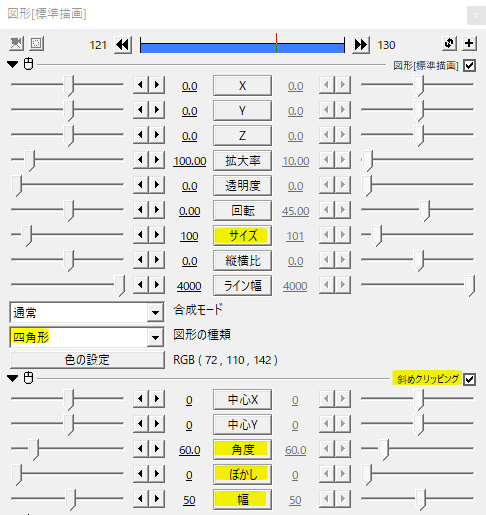This screenshot has width=486, height=515.
Task: Increase left 角度 value with right arrow
Action: pos(157,449)
